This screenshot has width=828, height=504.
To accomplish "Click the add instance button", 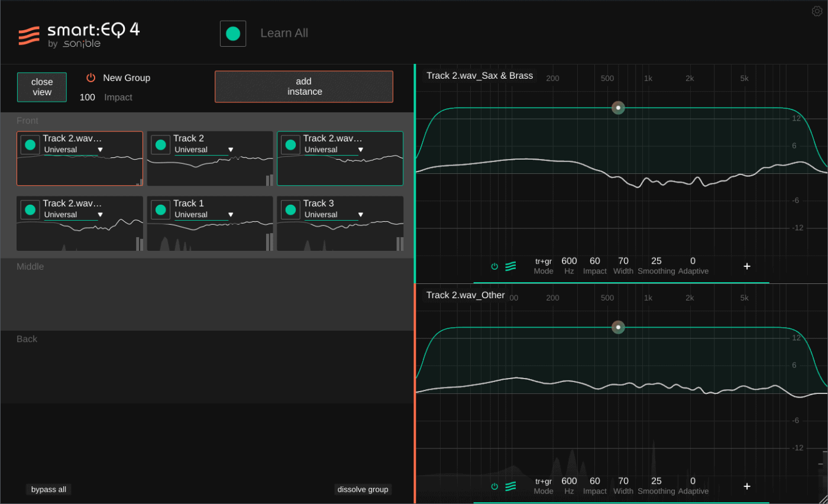I will tap(304, 86).
